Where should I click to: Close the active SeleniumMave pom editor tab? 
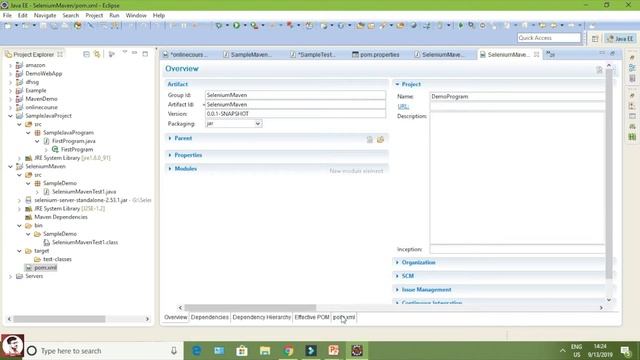(x=536, y=54)
